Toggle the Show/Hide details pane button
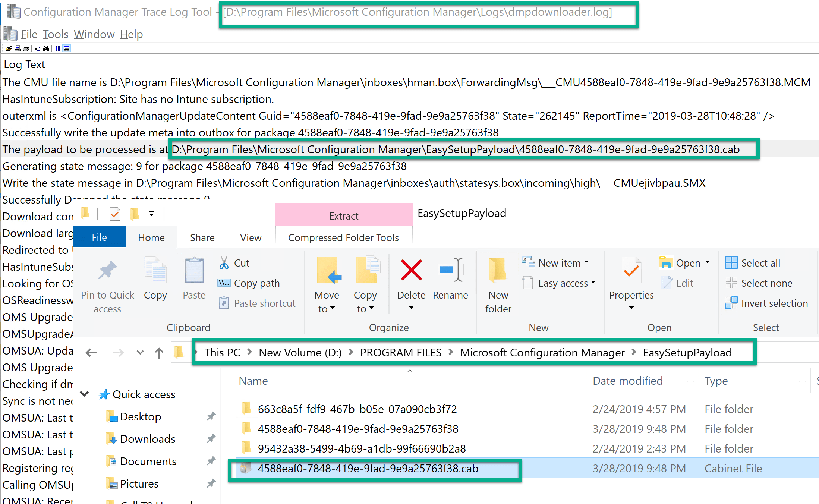 point(67,48)
